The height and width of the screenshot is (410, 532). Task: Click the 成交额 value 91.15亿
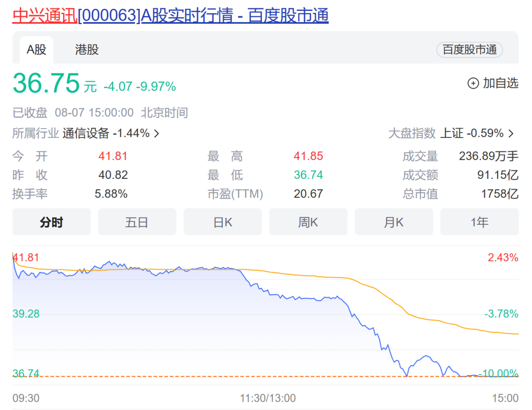498,175
